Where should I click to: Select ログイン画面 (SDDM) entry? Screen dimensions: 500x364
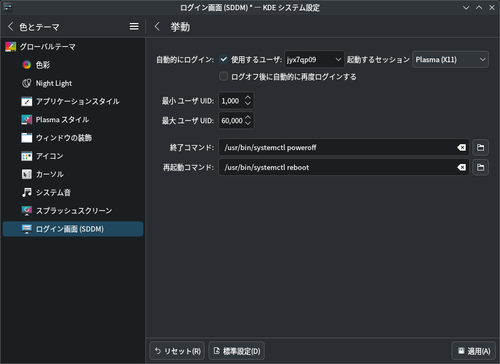point(73,229)
